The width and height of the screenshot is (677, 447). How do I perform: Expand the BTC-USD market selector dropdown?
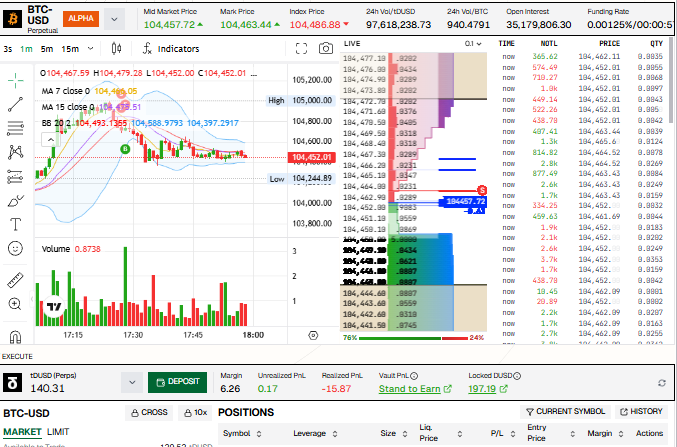coord(114,19)
